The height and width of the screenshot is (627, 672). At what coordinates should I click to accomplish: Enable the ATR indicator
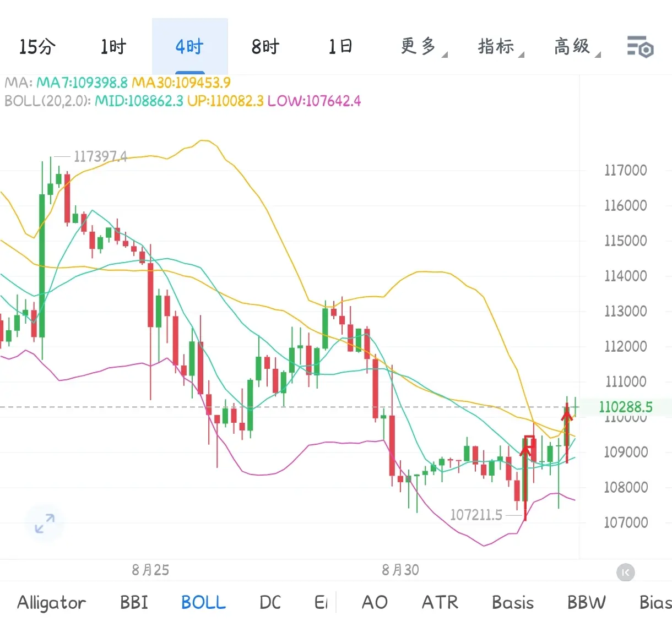(440, 602)
